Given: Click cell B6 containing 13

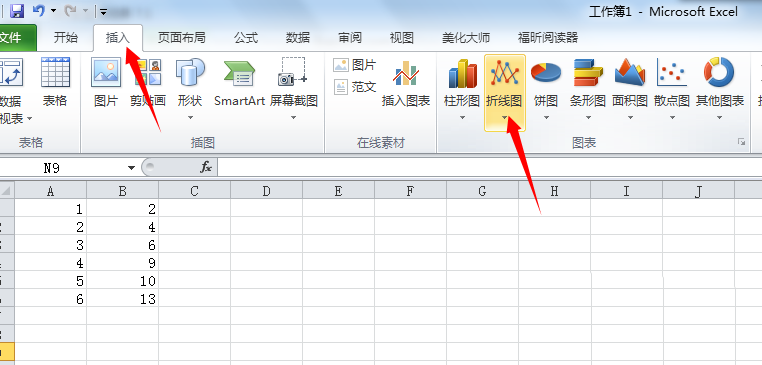Looking at the screenshot, I should [x=122, y=298].
